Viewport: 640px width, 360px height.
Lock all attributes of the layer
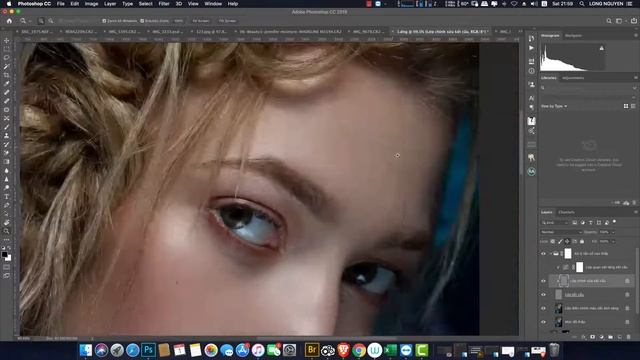tap(582, 241)
